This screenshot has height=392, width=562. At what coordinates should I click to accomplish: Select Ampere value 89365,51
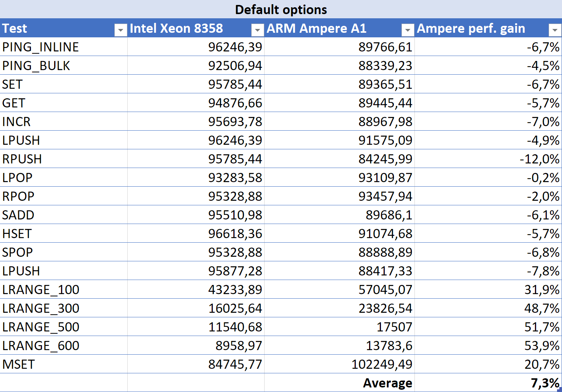point(339,84)
